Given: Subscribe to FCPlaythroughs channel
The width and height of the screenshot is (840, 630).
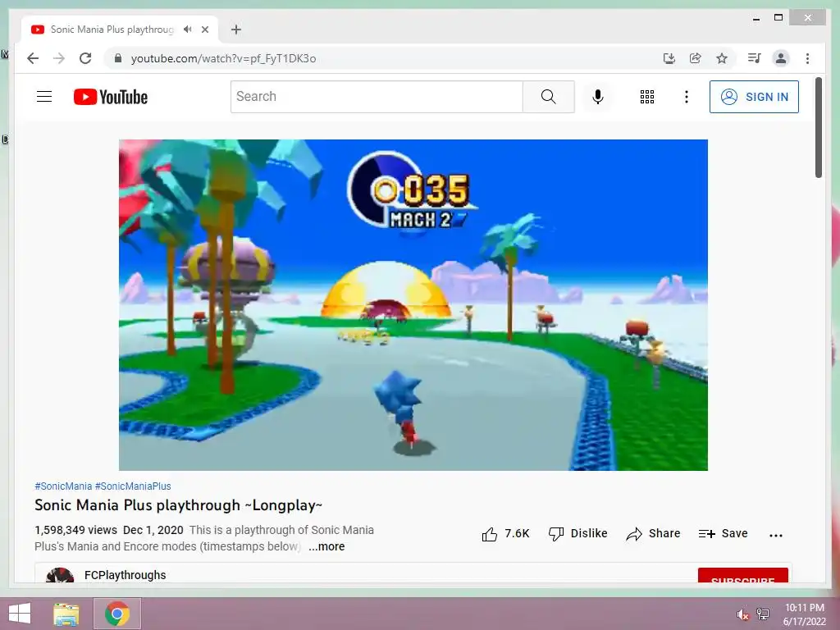Looking at the screenshot, I should pyautogui.click(x=742, y=576).
